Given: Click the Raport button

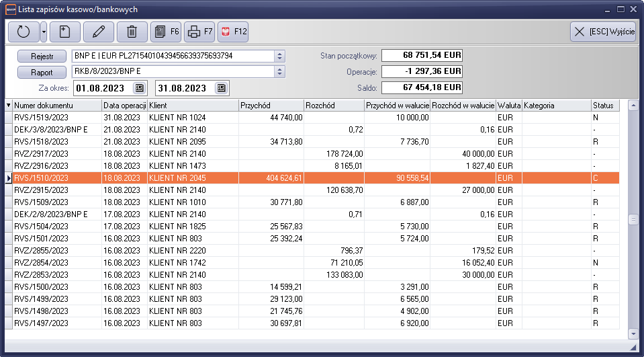Looking at the screenshot, I should 42,72.
